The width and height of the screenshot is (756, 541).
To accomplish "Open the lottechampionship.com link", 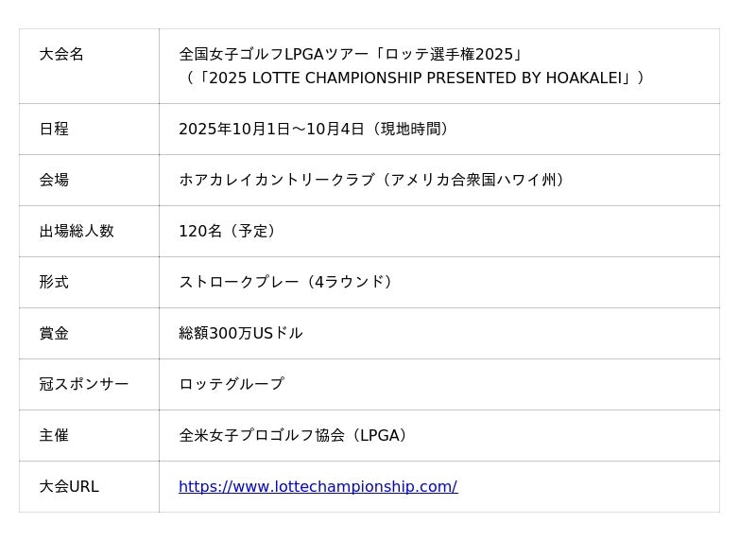I will 318,487.
